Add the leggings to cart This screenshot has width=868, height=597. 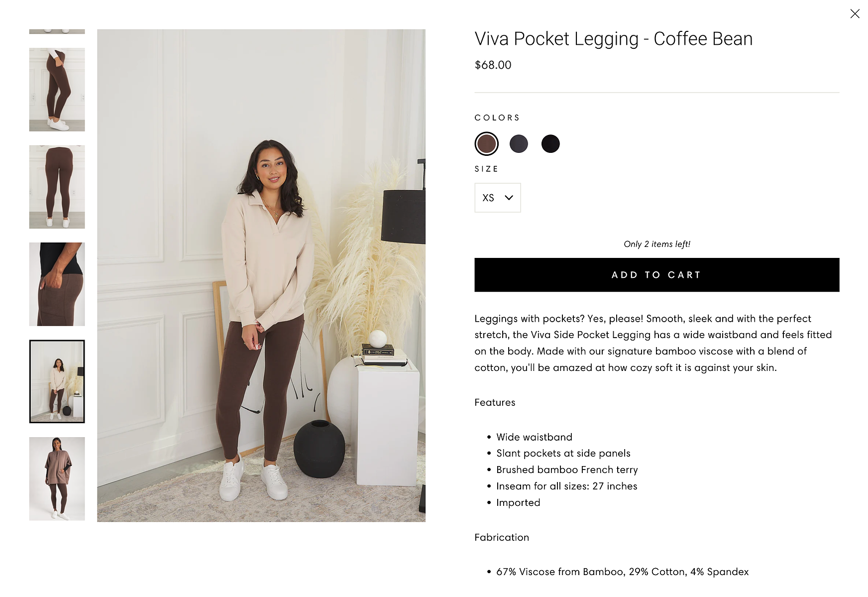point(657,275)
